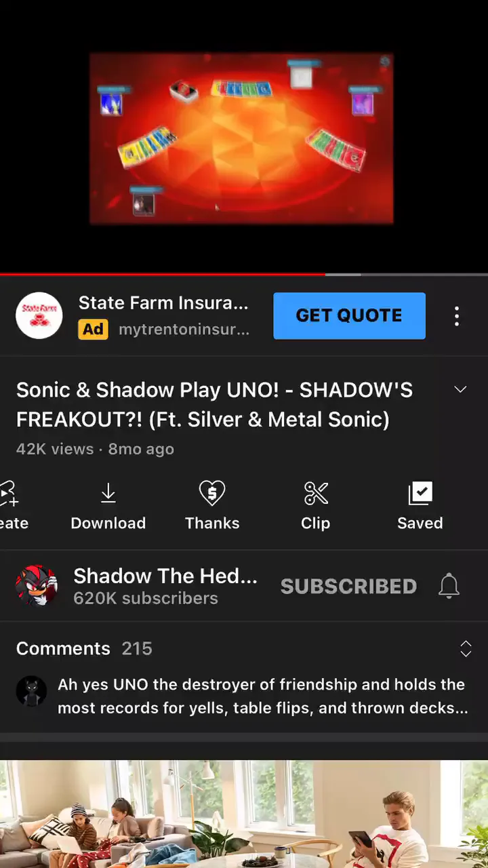This screenshot has height=868, width=488.
Task: Tap the GET QUOTE button
Action: (x=349, y=315)
